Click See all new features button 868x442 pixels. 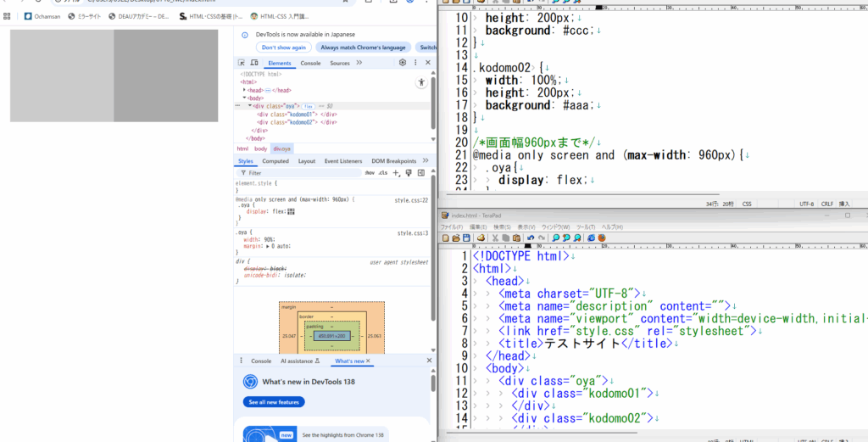273,401
